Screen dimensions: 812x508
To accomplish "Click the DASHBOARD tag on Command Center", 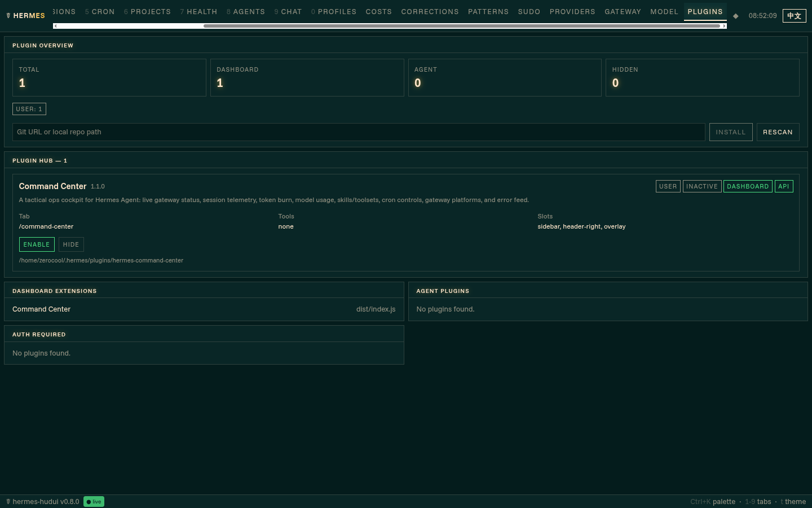I will pos(748,186).
